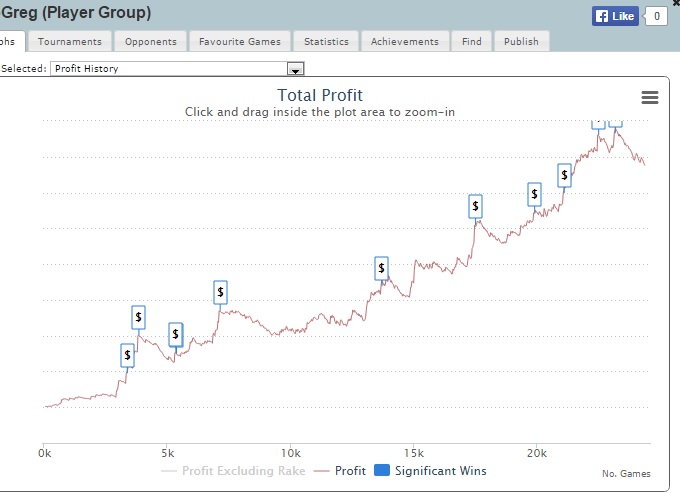Click the dollar flag near 21k games
Screen dimensions: 680x493
[x=564, y=175]
